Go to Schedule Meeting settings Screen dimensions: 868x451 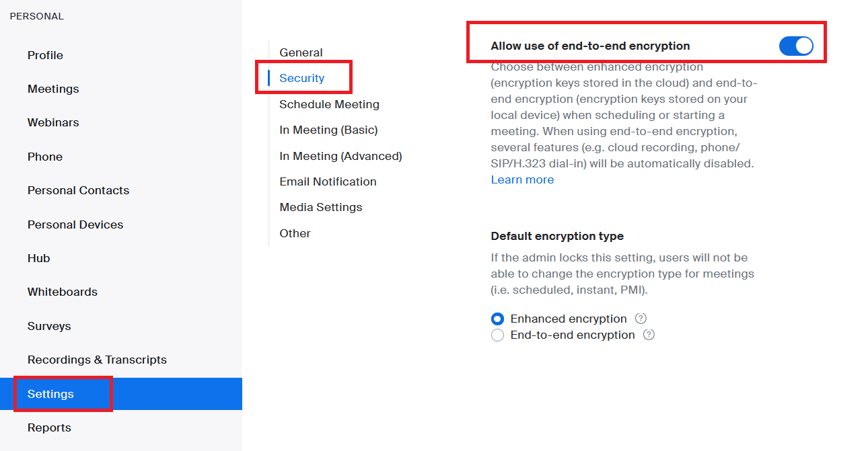(329, 104)
